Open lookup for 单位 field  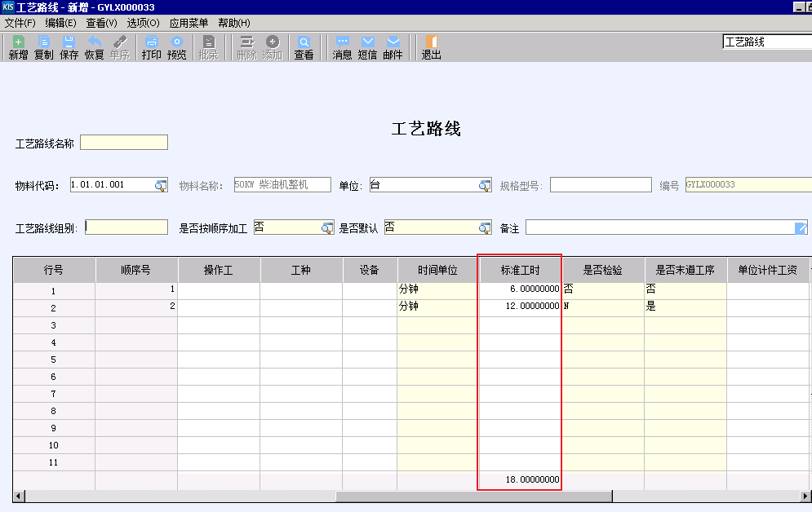click(x=485, y=185)
